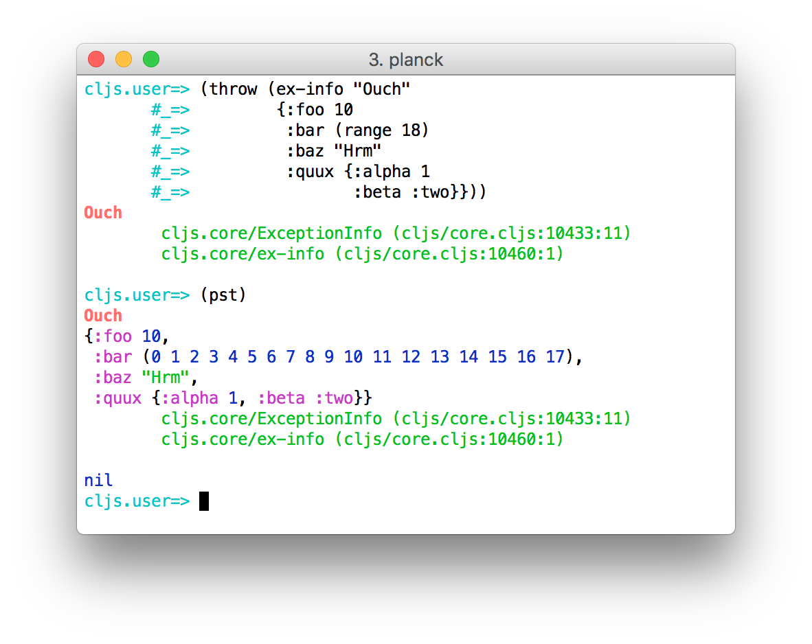Click the ':bar (0 1 2 3...' output line
This screenshot has width=812, height=644.
point(338,357)
